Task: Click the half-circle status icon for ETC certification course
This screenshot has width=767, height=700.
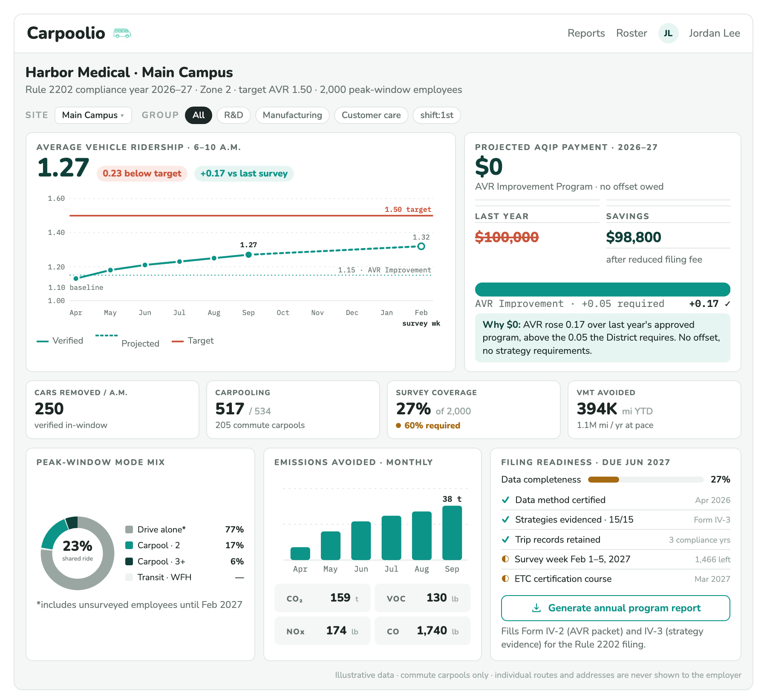Action: point(505,579)
